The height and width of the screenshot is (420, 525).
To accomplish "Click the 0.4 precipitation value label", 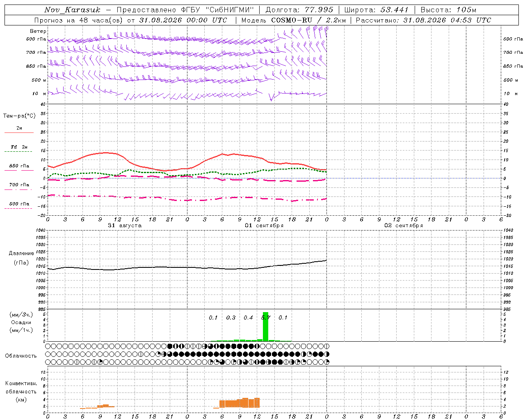I will (248, 317).
